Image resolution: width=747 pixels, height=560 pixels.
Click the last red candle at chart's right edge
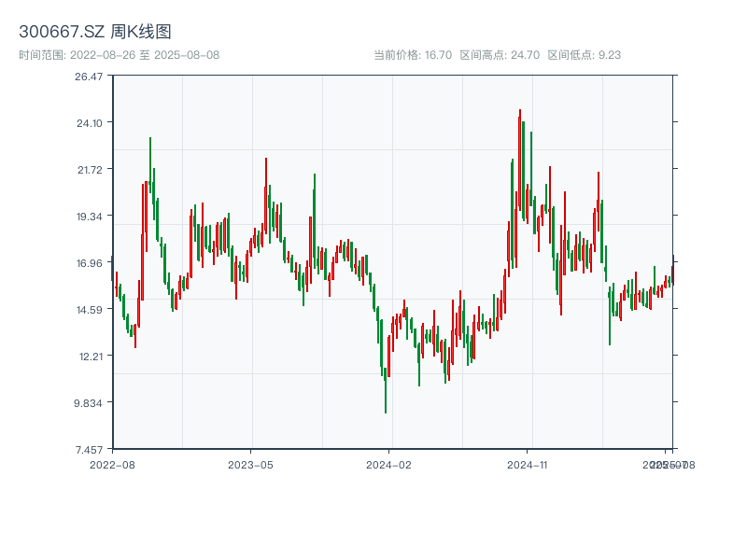click(673, 270)
